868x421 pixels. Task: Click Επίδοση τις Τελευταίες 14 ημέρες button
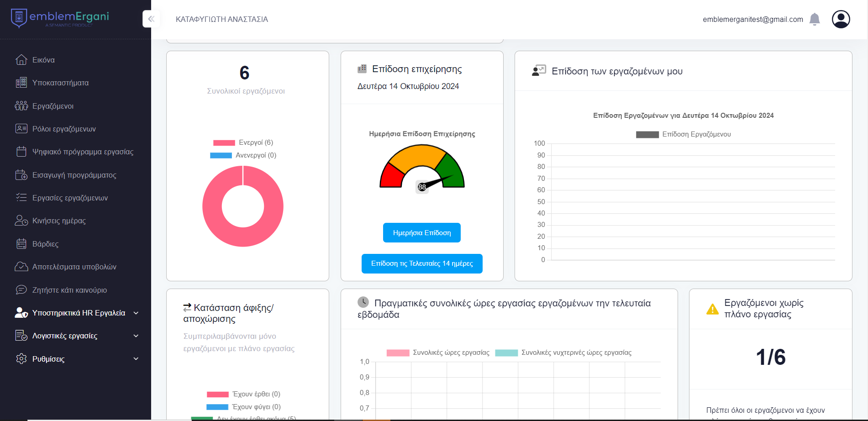coord(422,263)
